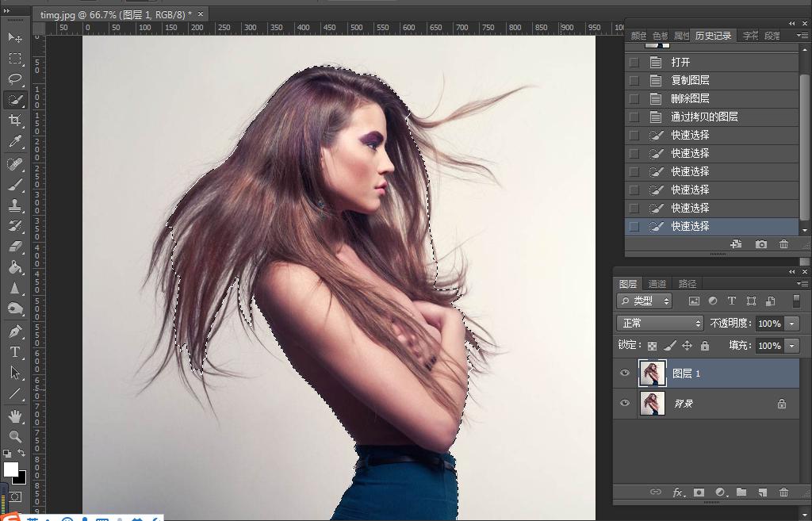Click the foreground color swatch
Image resolution: width=812 pixels, height=521 pixels.
[10, 469]
